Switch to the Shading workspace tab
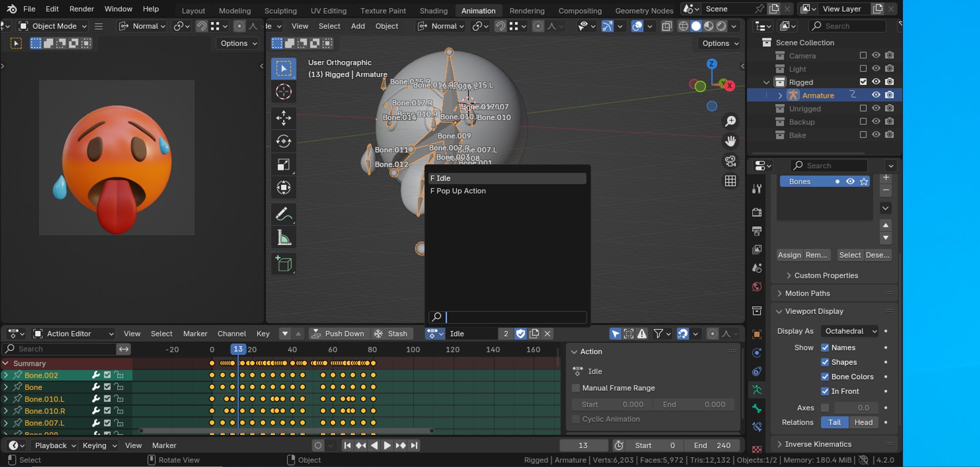Viewport: 980px width, 467px height. [433, 11]
